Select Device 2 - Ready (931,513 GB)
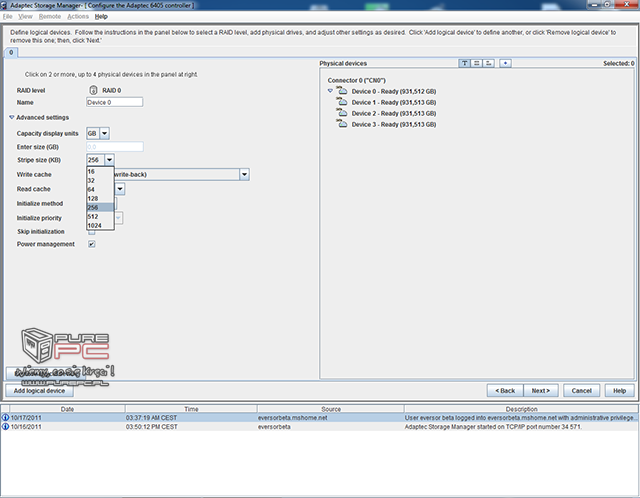Image resolution: width=640 pixels, height=498 pixels. click(394, 113)
